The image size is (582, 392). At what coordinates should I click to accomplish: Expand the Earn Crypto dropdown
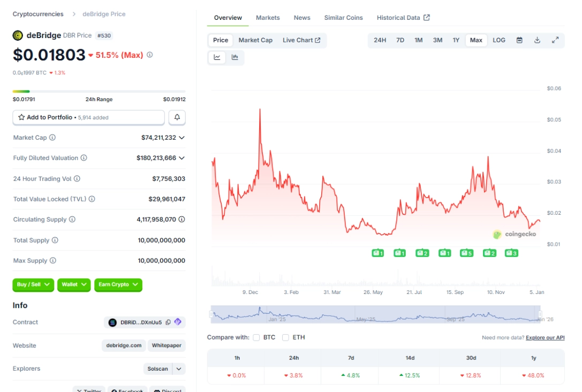(118, 284)
